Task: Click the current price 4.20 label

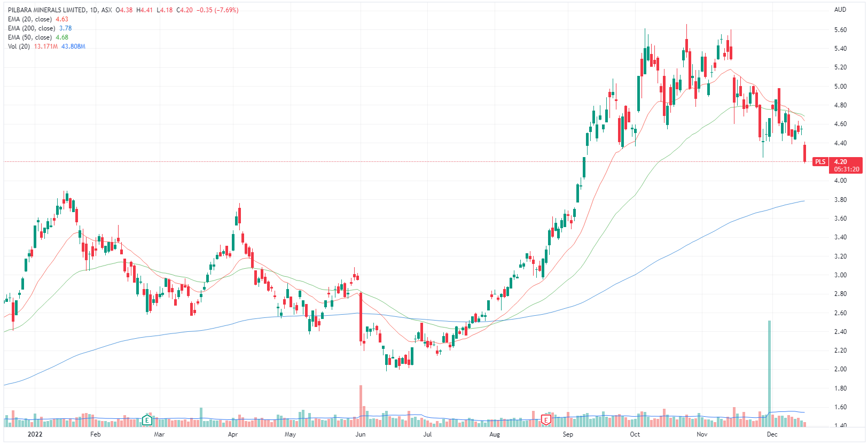Action: [x=841, y=161]
